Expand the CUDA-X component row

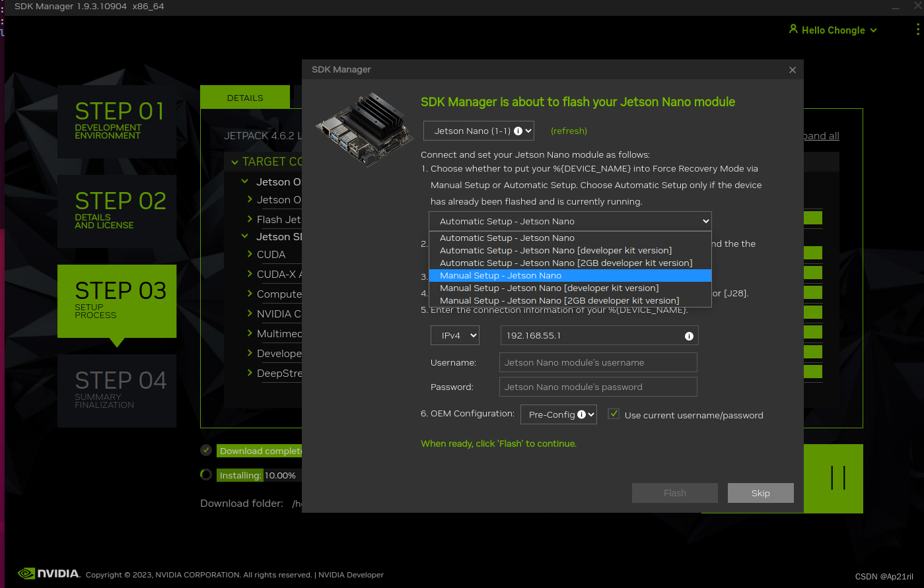pyautogui.click(x=250, y=274)
